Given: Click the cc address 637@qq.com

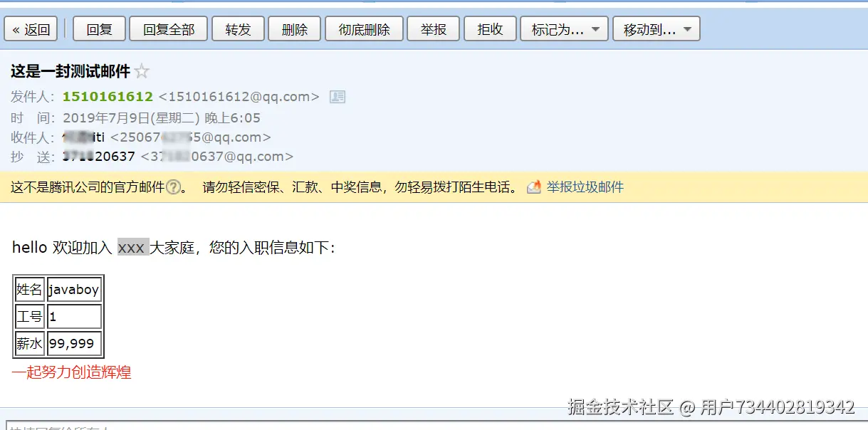Looking at the screenshot, I should pos(217,157).
